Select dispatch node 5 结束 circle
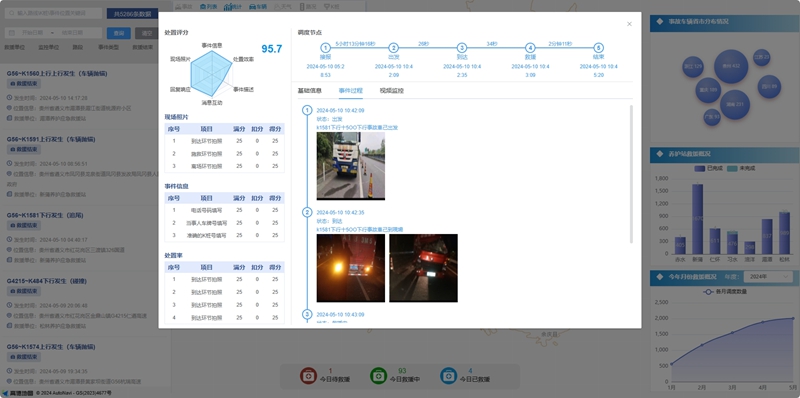This screenshot has width=800, height=398. click(x=599, y=48)
